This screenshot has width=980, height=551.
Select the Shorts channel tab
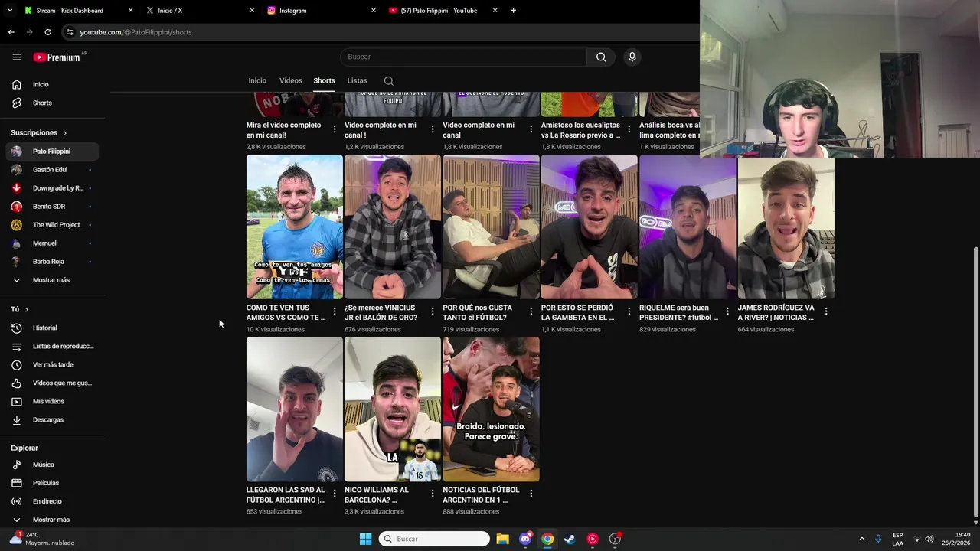pos(324,80)
